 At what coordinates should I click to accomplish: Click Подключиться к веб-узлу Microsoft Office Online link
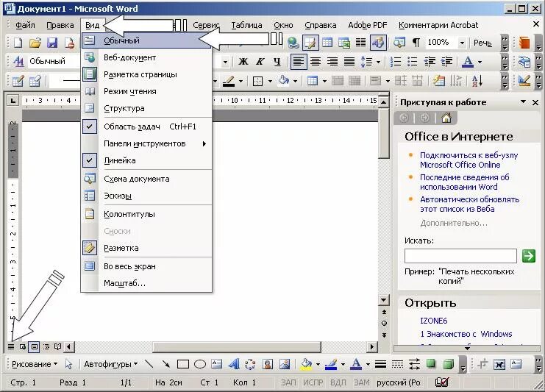[x=469, y=160]
